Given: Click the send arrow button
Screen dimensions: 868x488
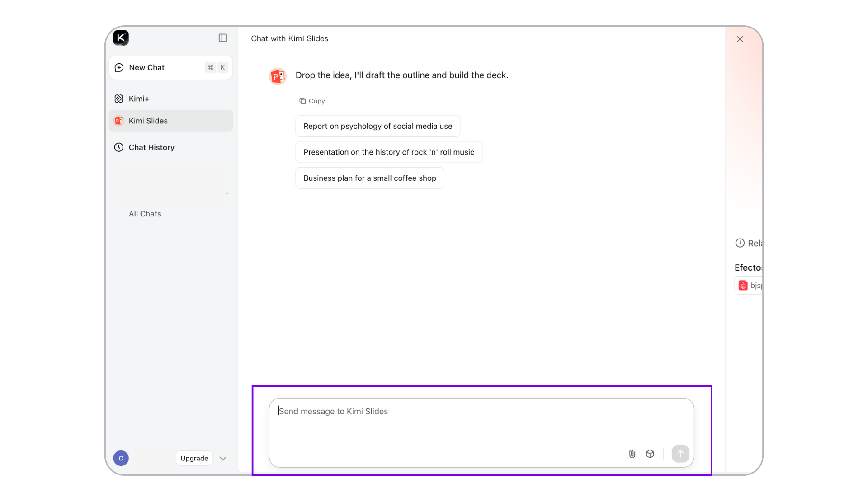Looking at the screenshot, I should coord(680,454).
